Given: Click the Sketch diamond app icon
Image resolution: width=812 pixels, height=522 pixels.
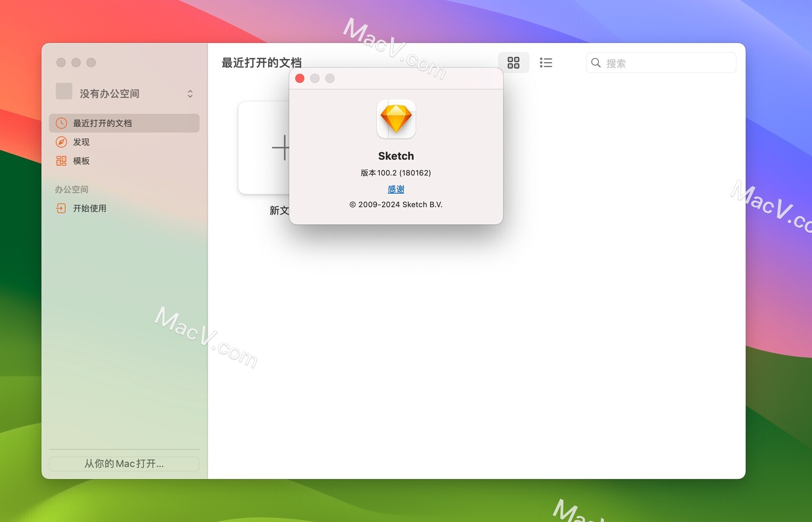Looking at the screenshot, I should pyautogui.click(x=396, y=119).
